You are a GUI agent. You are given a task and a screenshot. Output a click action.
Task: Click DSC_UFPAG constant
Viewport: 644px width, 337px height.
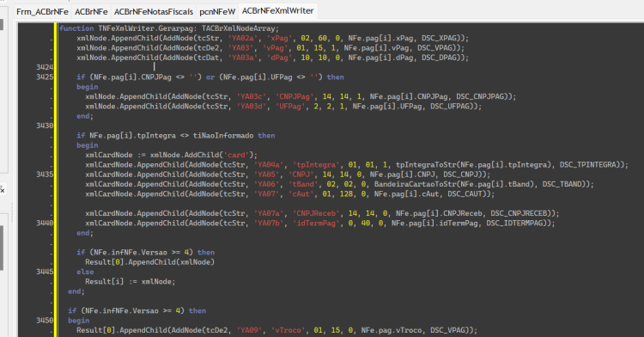click(449, 107)
